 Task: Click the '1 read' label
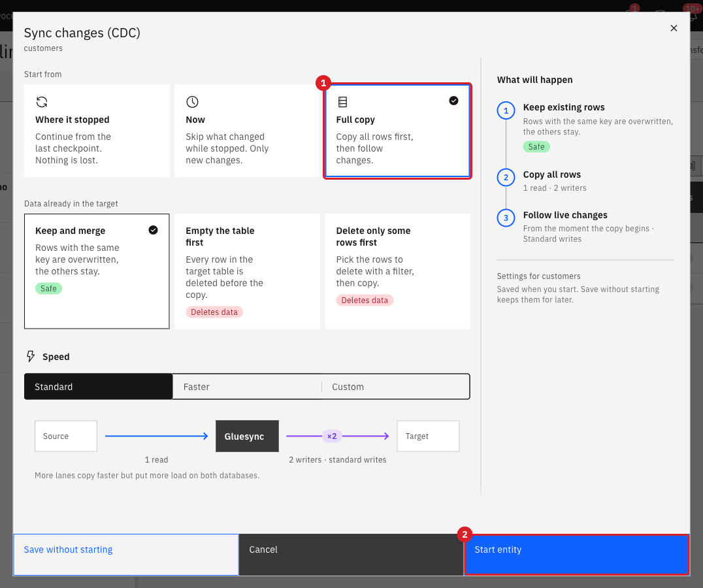click(156, 460)
